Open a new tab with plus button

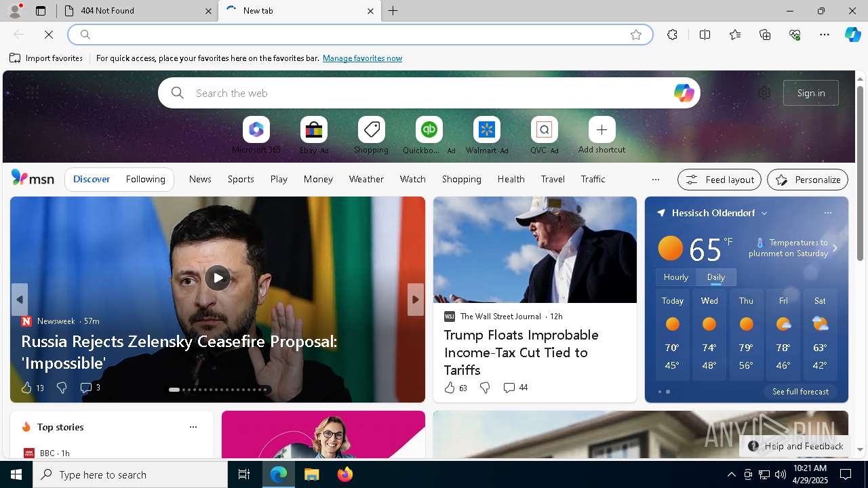[393, 11]
